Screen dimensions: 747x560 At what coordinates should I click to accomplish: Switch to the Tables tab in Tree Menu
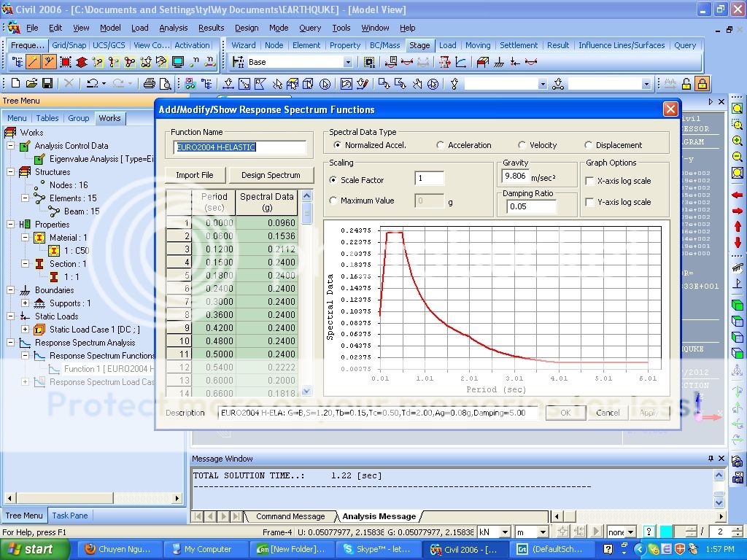pos(47,118)
